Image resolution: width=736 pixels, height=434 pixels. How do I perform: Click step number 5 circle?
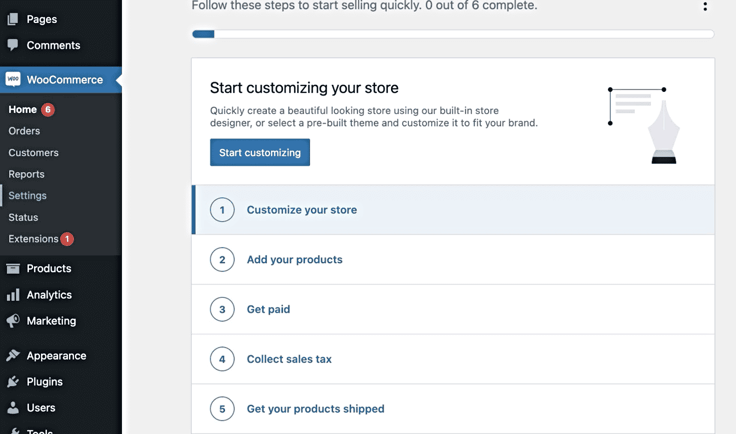click(222, 409)
